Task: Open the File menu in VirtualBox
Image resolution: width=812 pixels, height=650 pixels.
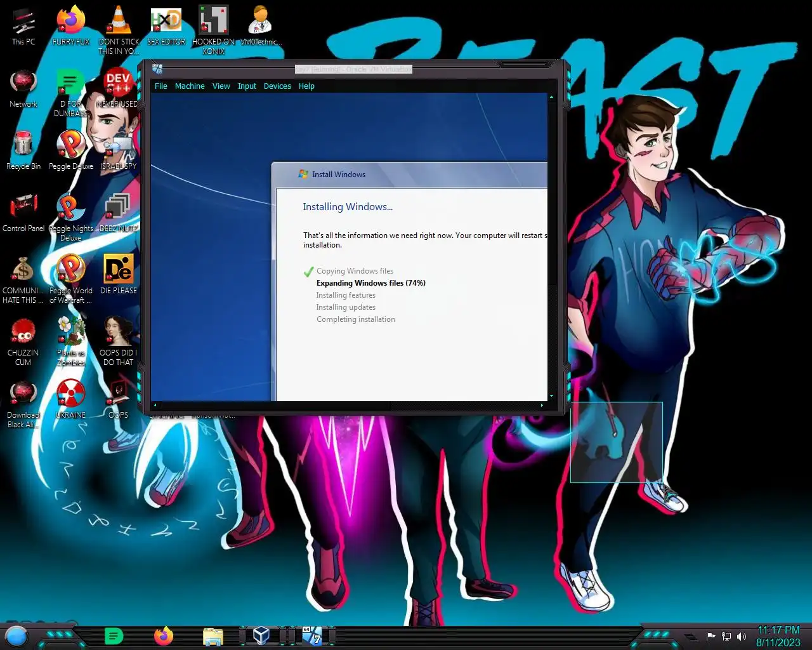Action: (x=161, y=86)
